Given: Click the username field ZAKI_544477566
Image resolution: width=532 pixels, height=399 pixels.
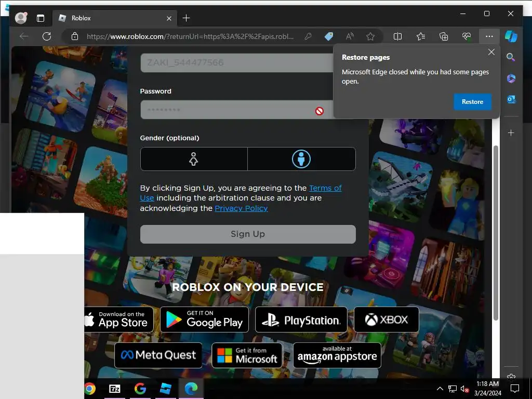Looking at the screenshot, I should click(x=237, y=62).
